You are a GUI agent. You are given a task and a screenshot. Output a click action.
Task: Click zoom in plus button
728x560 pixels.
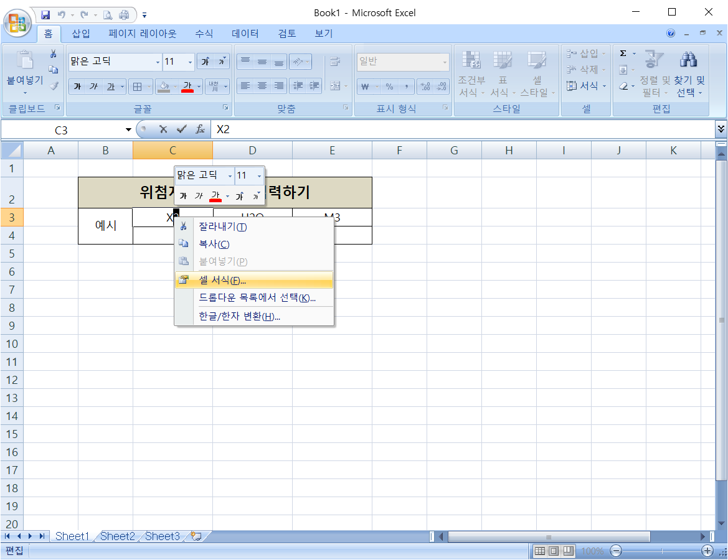[707, 551]
